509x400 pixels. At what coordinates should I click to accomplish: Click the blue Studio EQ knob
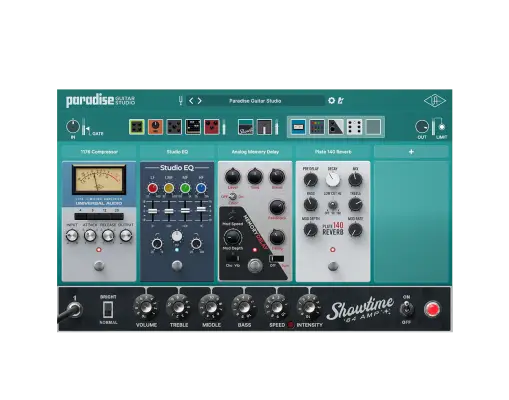[x=201, y=188]
